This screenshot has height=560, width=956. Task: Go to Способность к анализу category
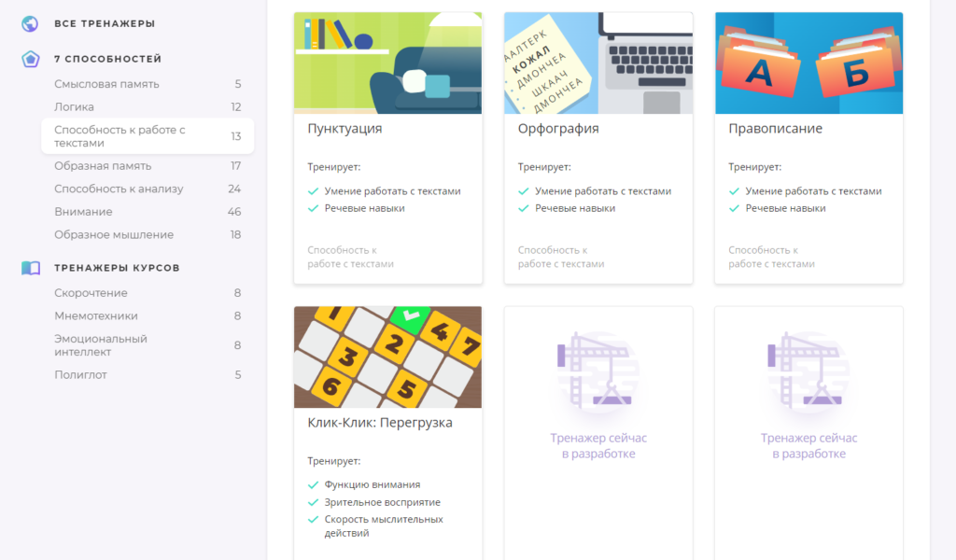tap(119, 189)
